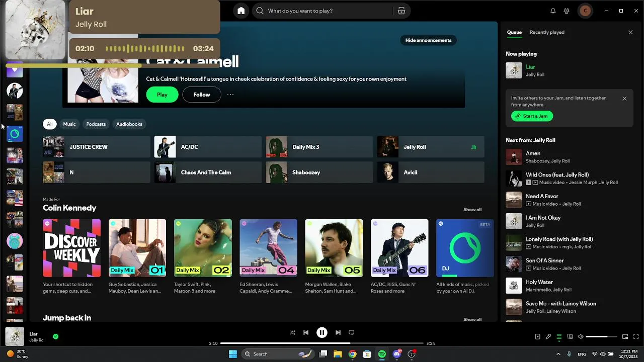
Task: Open the AC/DC shortcut
Action: pyautogui.click(x=208, y=147)
